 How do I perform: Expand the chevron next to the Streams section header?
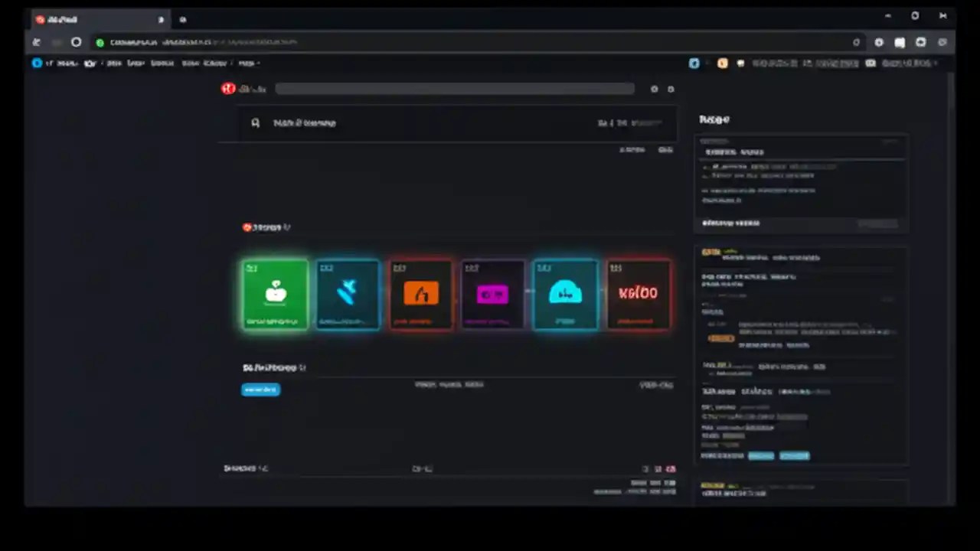click(289, 227)
